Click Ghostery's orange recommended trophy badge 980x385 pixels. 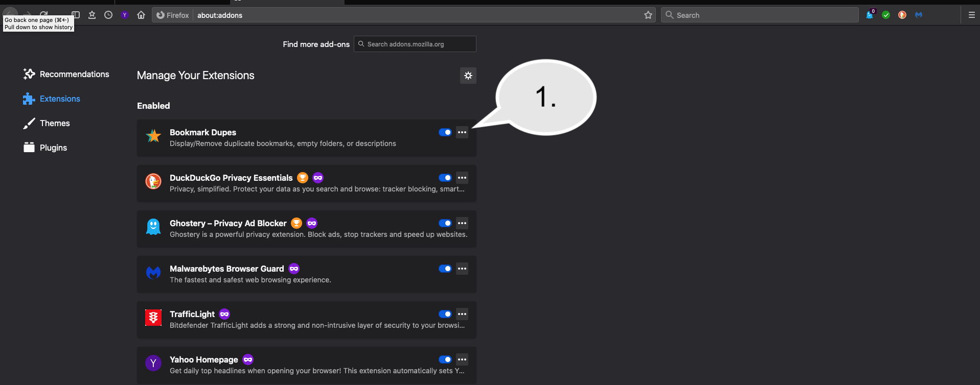pos(297,223)
